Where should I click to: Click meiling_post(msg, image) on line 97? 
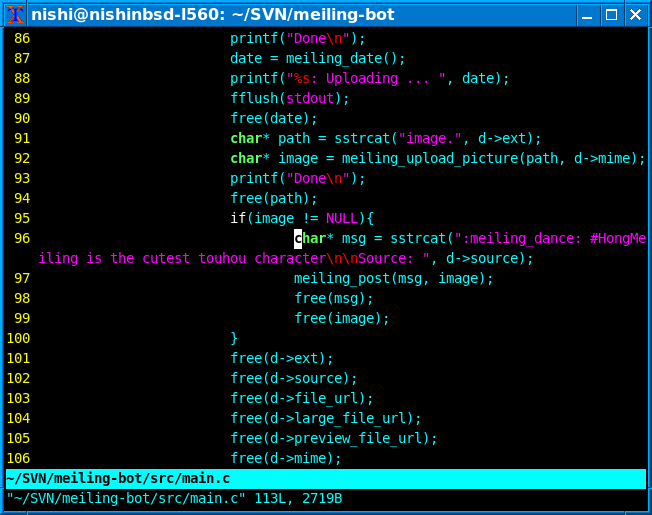(394, 278)
